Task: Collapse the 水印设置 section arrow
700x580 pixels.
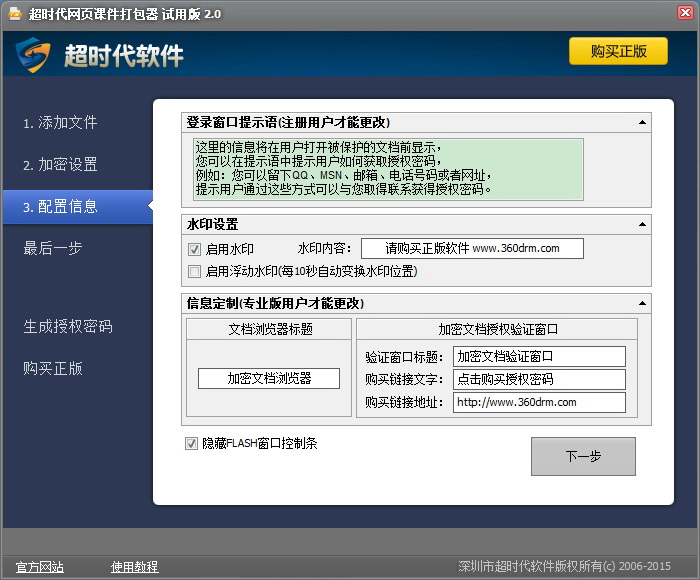Action: pyautogui.click(x=642, y=224)
